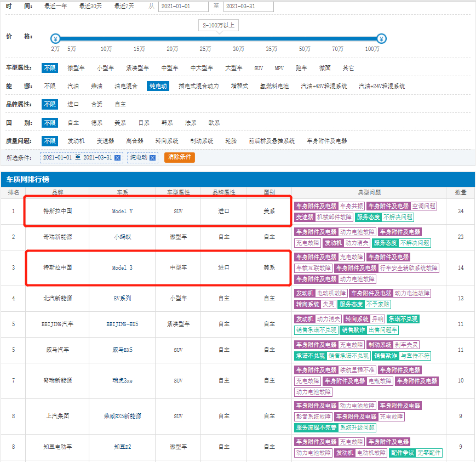Select 欧系 country filter
The width and height of the screenshot is (476, 462).
pyautogui.click(x=214, y=123)
